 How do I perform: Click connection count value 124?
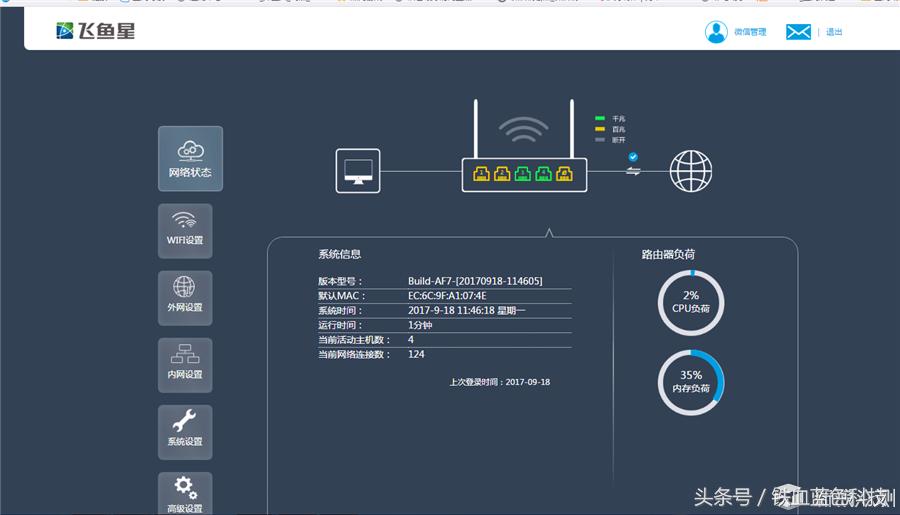click(x=416, y=354)
